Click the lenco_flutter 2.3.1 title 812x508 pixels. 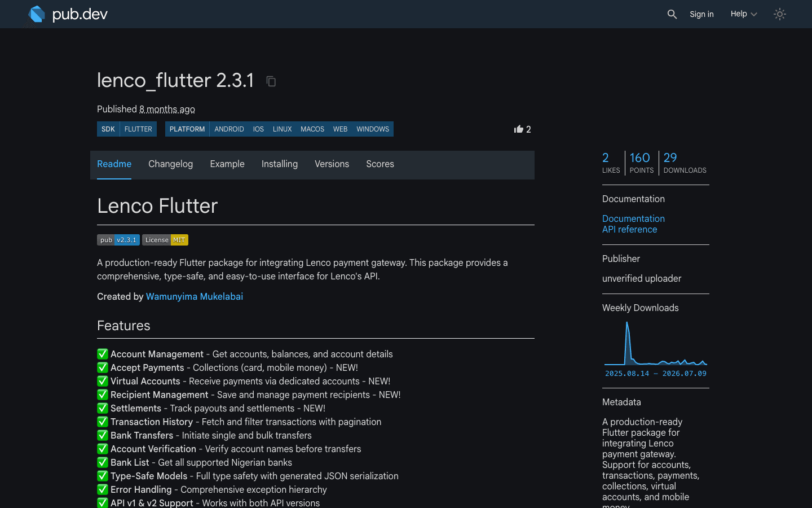[x=175, y=80]
